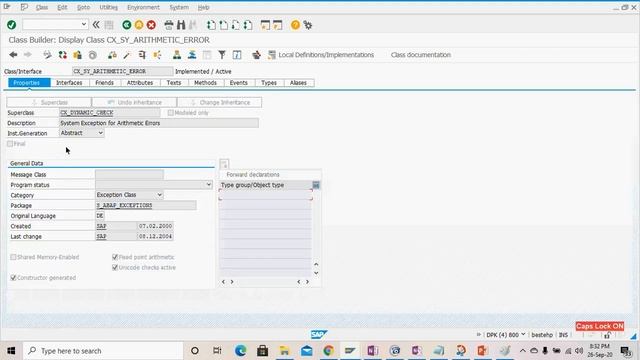640x360 pixels.
Task: Toggle Constructor generated checkbox
Action: [x=13, y=278]
